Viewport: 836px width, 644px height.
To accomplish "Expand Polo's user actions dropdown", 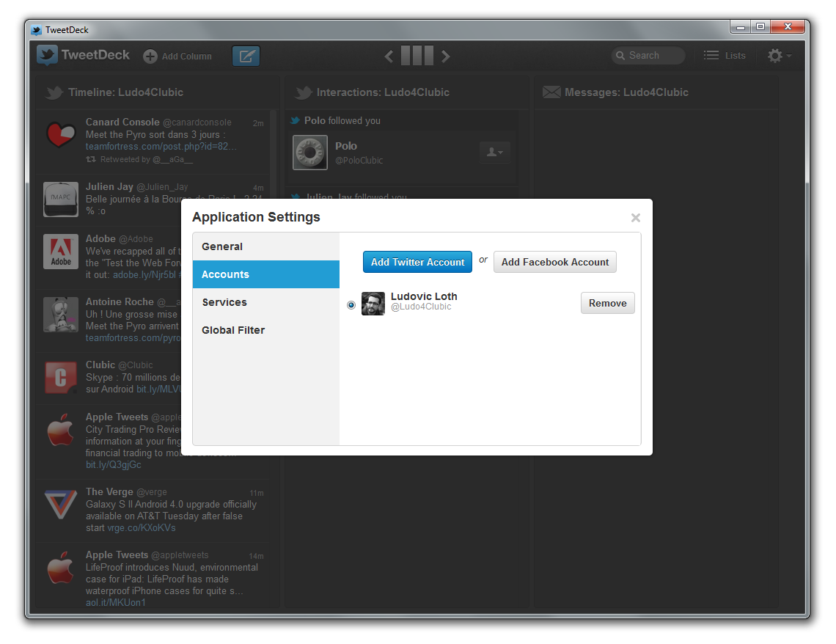I will [x=494, y=152].
